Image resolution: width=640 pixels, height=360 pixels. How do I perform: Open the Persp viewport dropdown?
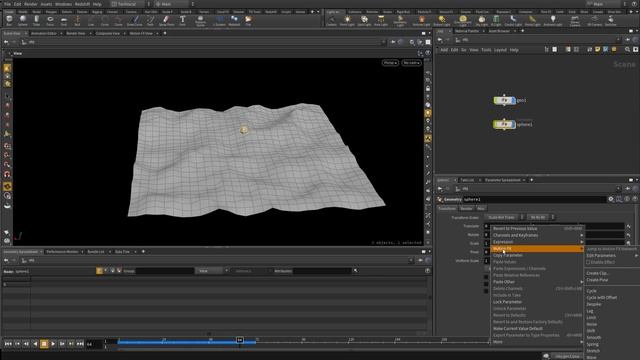point(390,63)
